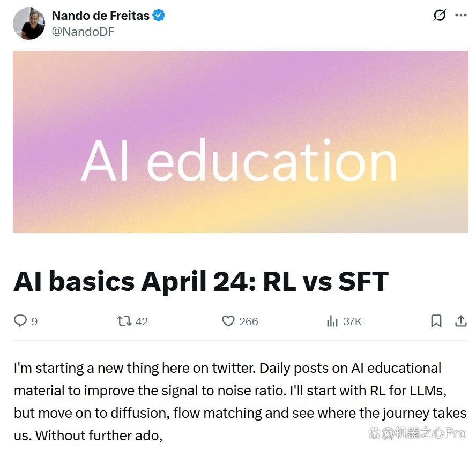Click the watermark paw icon
This screenshot has height=450, width=476.
[374, 433]
